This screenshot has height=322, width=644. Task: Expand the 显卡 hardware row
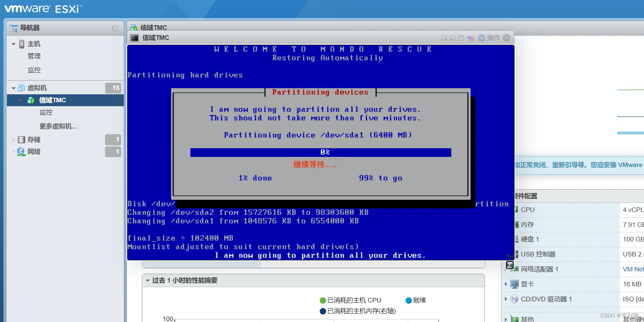click(506, 284)
